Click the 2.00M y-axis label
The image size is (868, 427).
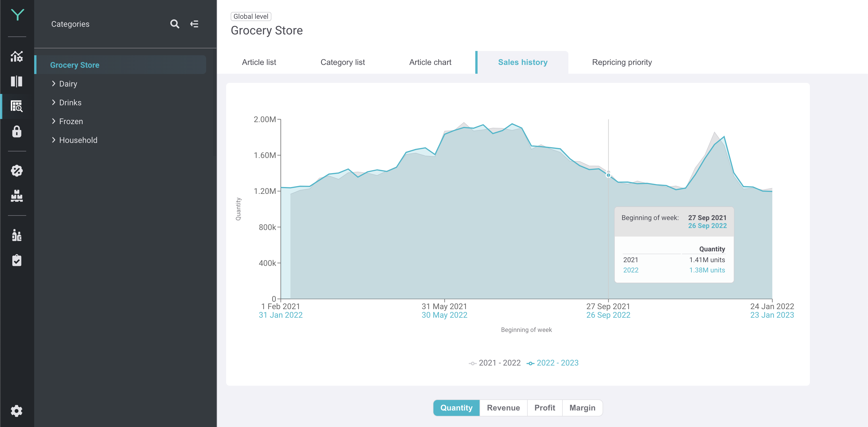265,120
